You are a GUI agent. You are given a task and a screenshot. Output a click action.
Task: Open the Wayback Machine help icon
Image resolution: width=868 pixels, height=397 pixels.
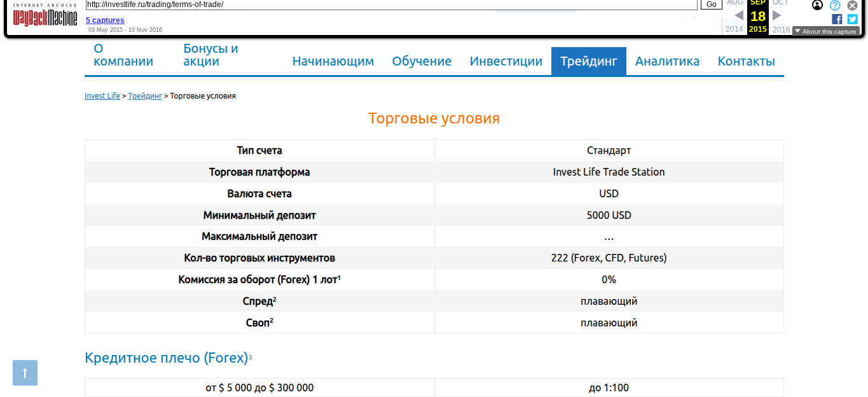coord(834,5)
